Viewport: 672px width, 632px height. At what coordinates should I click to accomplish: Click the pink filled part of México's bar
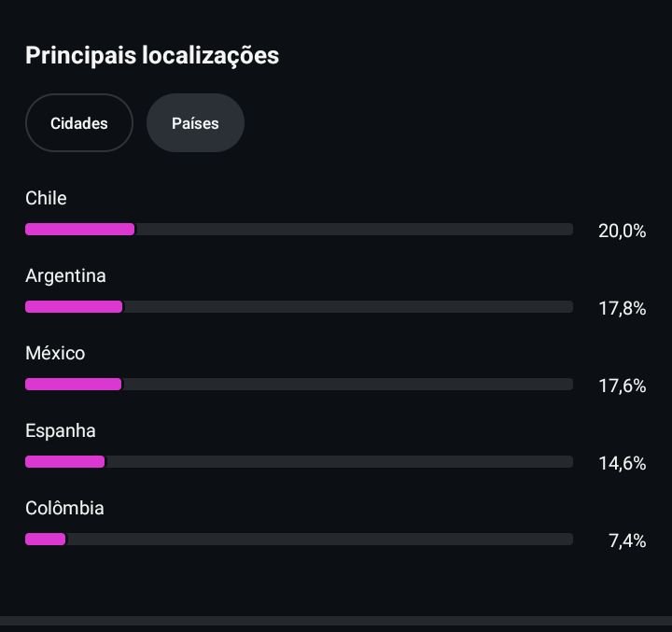point(73,385)
